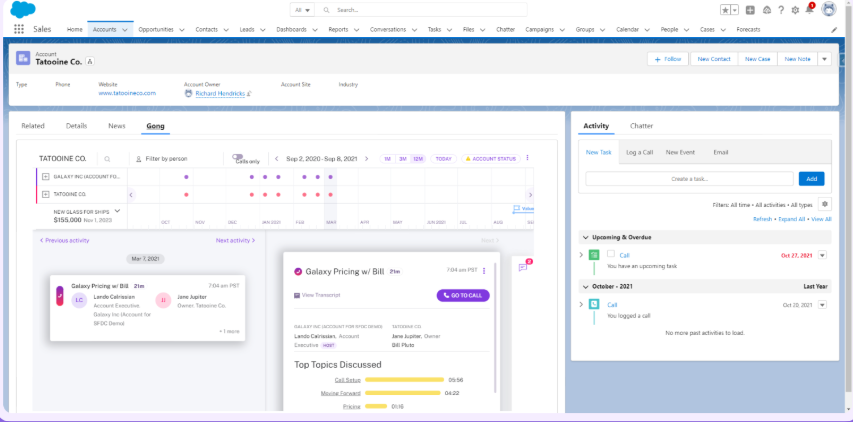Switch to the Chatter tab
This screenshot has width=853, height=422.
tap(641, 126)
